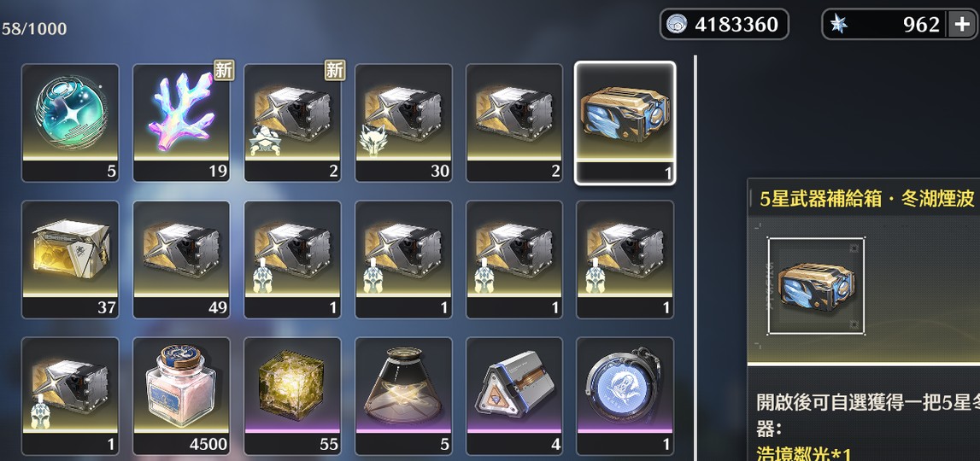The height and width of the screenshot is (461, 980).
Task: Select the glass flask item with count 5
Action: tap(403, 396)
